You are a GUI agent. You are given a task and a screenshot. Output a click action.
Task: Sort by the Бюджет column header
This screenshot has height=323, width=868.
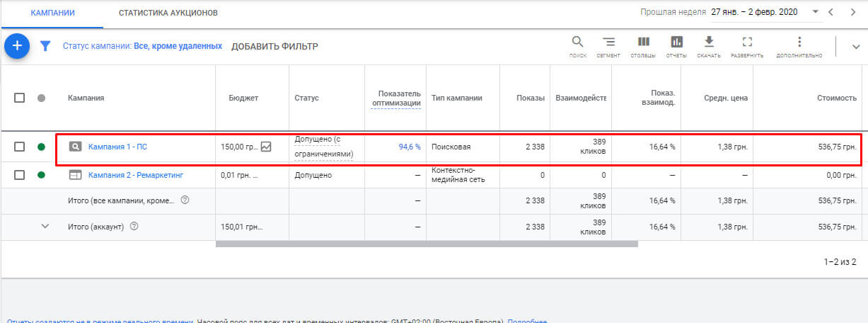[243, 98]
